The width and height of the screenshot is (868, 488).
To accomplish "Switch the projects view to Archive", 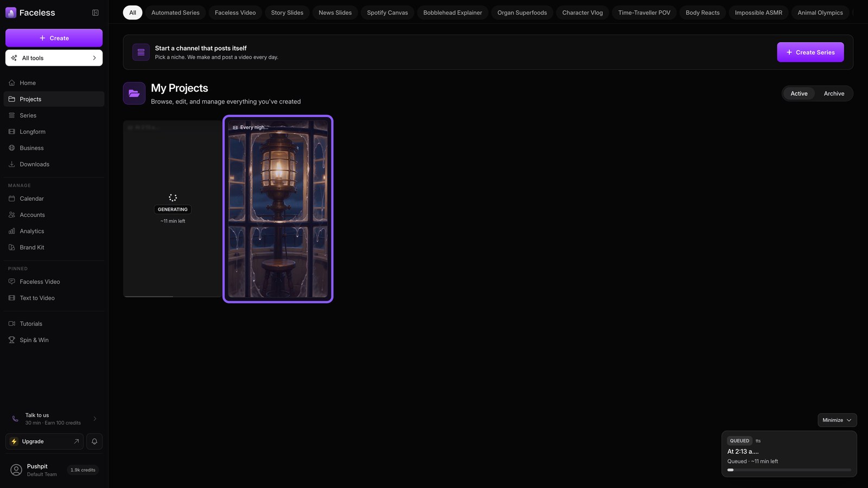I will tap(834, 94).
